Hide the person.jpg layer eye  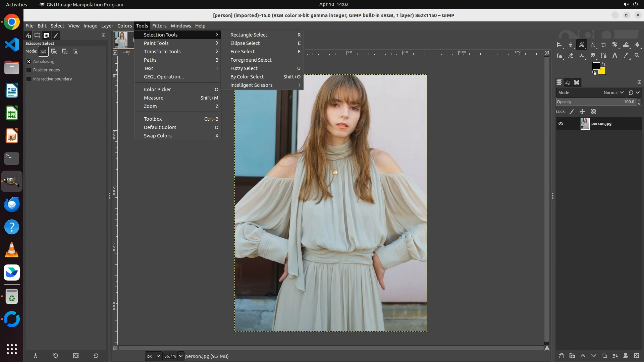561,124
